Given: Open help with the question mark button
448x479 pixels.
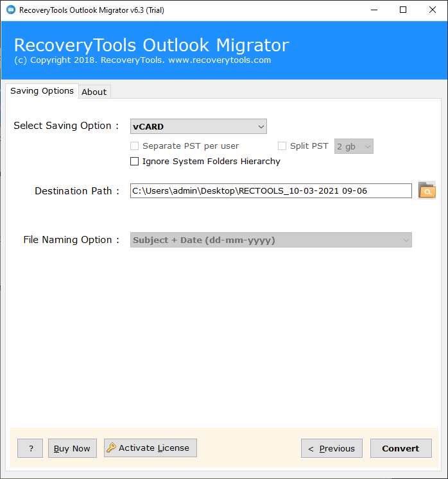Looking at the screenshot, I should click(30, 448).
